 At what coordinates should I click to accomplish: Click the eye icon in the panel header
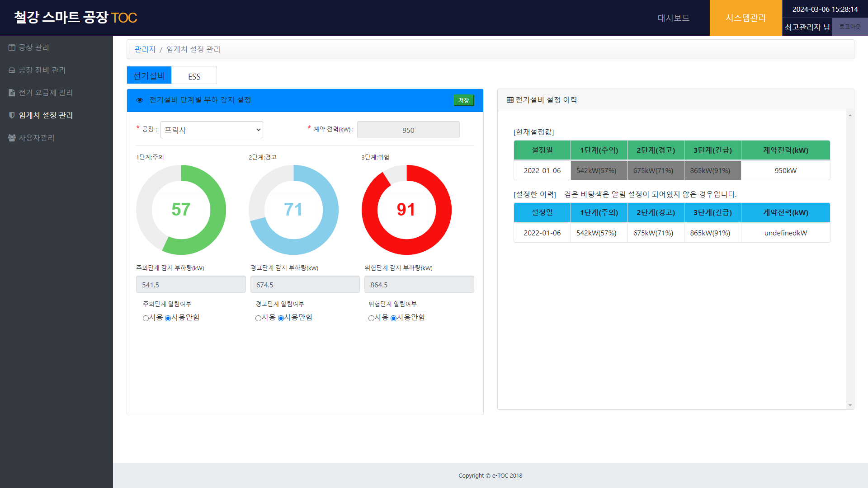[x=140, y=100]
